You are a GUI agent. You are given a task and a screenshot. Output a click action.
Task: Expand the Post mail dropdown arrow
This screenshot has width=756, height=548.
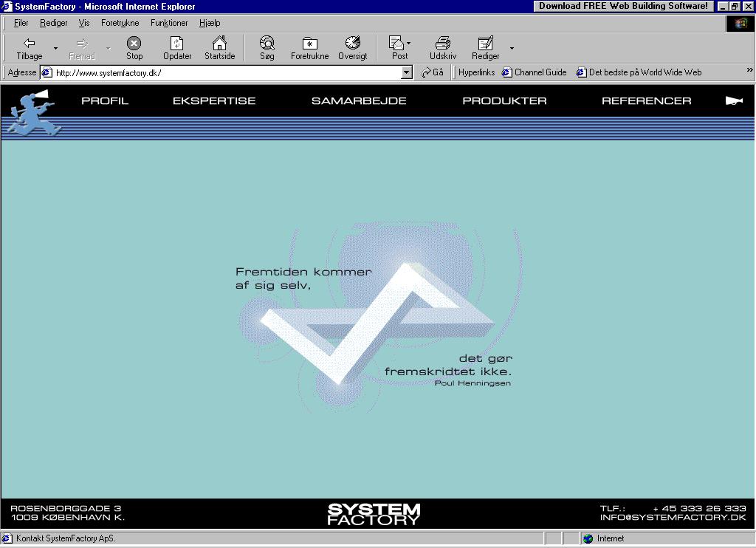[409, 44]
